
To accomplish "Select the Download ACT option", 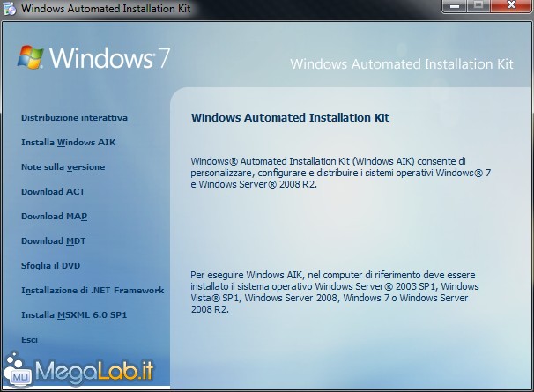I will (x=53, y=191).
